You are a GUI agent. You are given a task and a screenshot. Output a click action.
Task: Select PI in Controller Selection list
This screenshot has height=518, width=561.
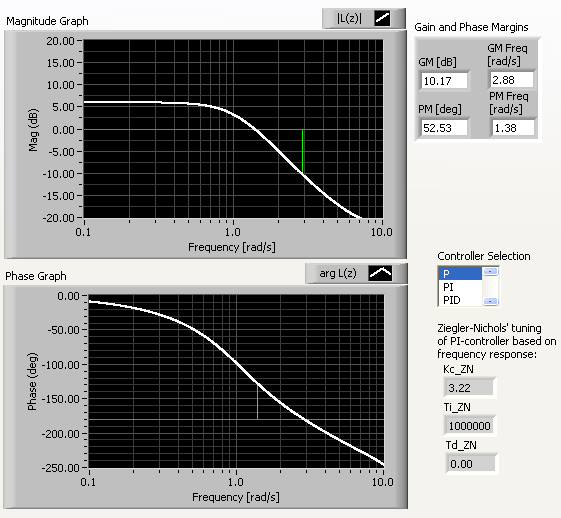tap(460, 287)
